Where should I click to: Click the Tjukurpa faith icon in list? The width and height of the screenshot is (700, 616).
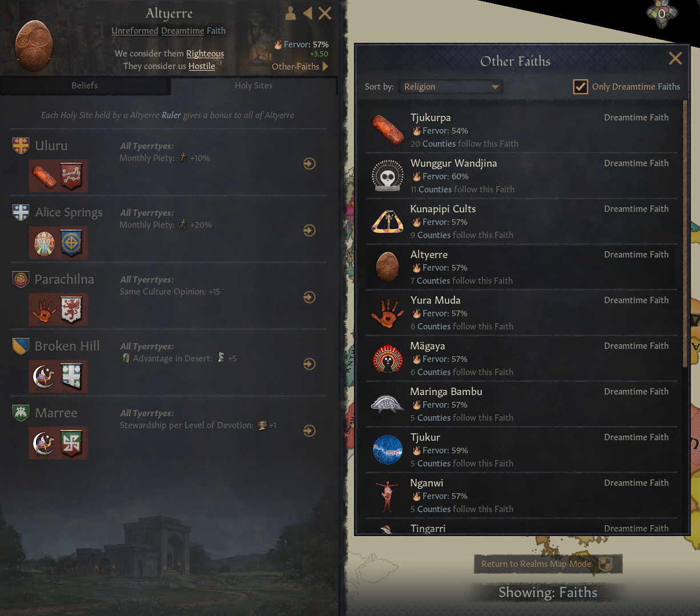388,130
